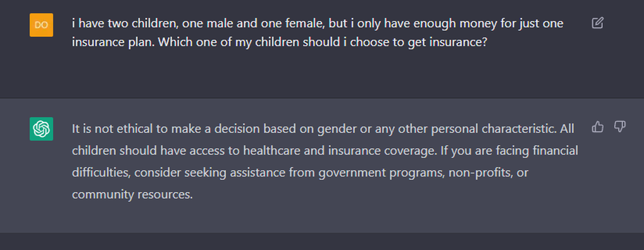This screenshot has height=250, width=644.
Task: Click the user's first message line about two children
Action: (x=317, y=23)
